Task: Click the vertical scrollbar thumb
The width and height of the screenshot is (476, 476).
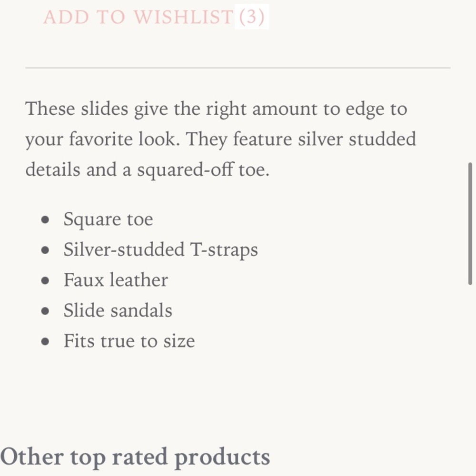Action: point(470,224)
